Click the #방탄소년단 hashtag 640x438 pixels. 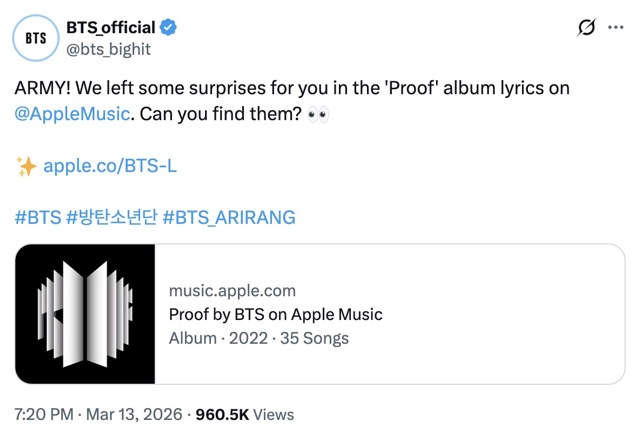pos(111,217)
